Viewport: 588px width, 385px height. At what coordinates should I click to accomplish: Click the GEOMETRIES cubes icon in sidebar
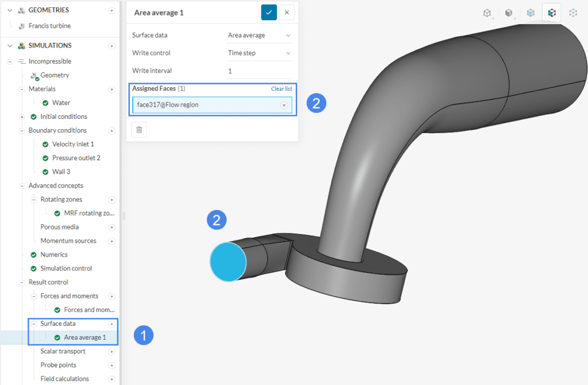pyautogui.click(x=21, y=10)
